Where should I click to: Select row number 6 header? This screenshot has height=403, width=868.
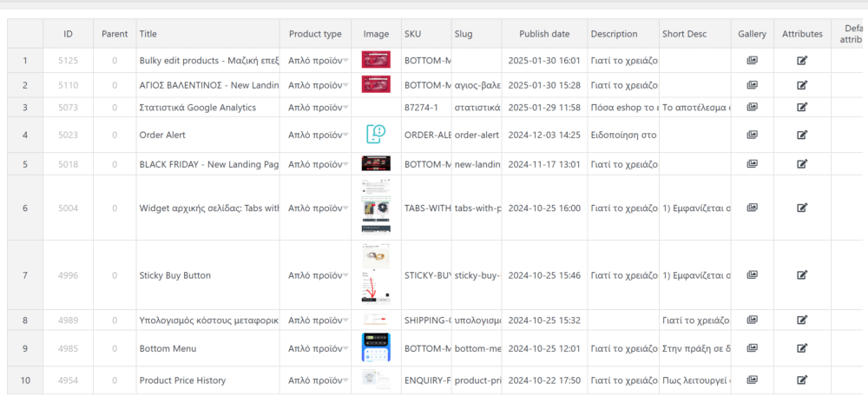click(25, 208)
